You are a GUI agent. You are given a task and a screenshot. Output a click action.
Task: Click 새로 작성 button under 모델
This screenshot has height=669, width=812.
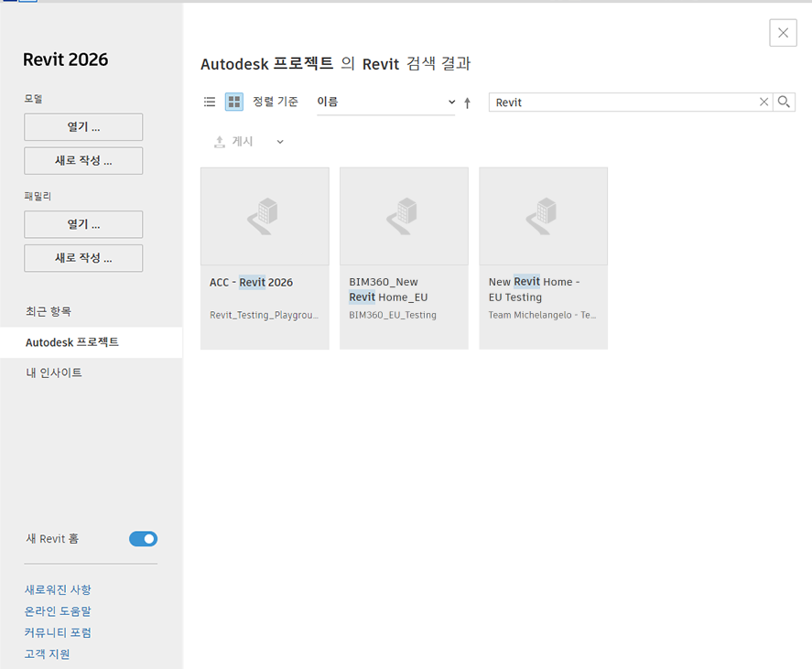(83, 160)
